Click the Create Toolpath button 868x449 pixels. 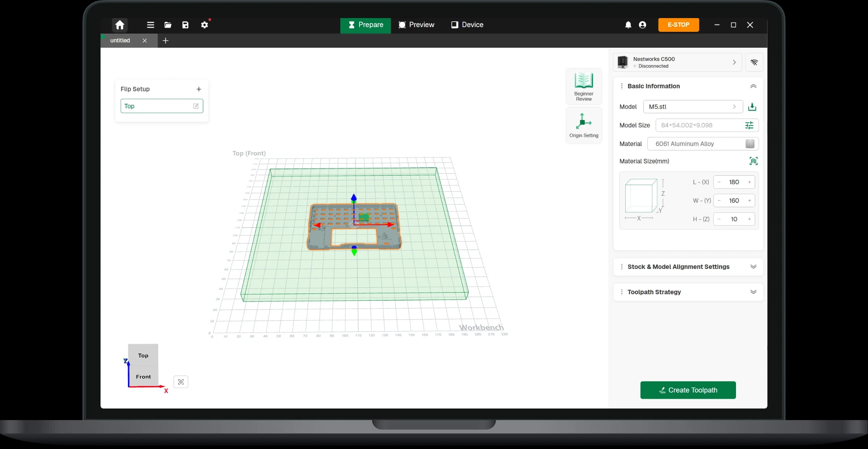click(688, 390)
